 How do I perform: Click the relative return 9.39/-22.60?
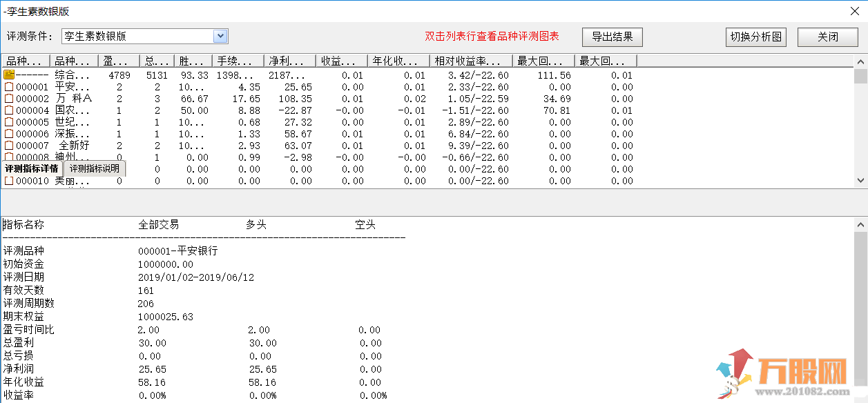coord(478,146)
